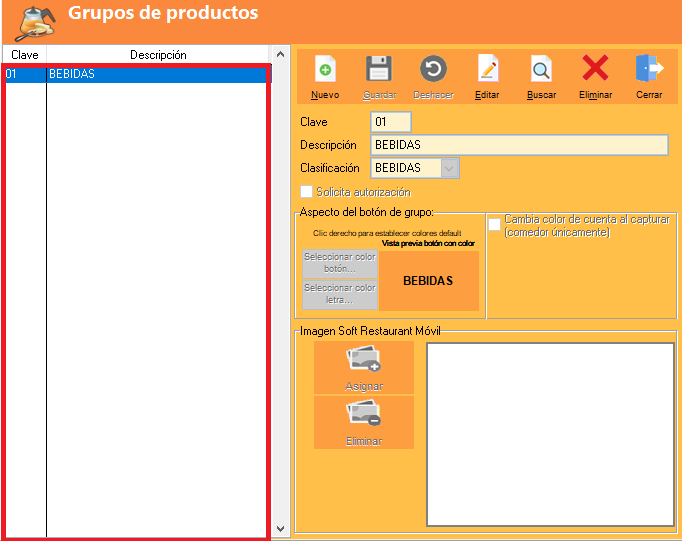Toggle Cambia color de cuenta al capturar checkbox
The image size is (682, 541).
pyautogui.click(x=494, y=225)
